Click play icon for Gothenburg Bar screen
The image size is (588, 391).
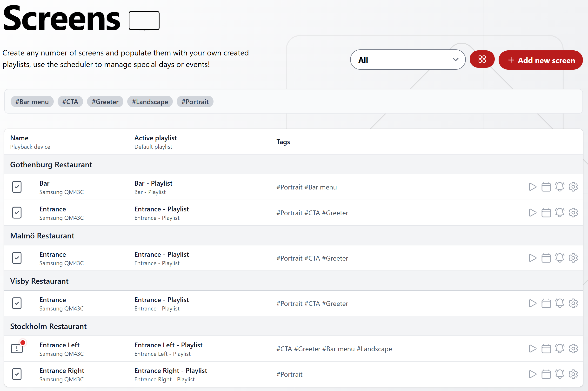(x=532, y=187)
